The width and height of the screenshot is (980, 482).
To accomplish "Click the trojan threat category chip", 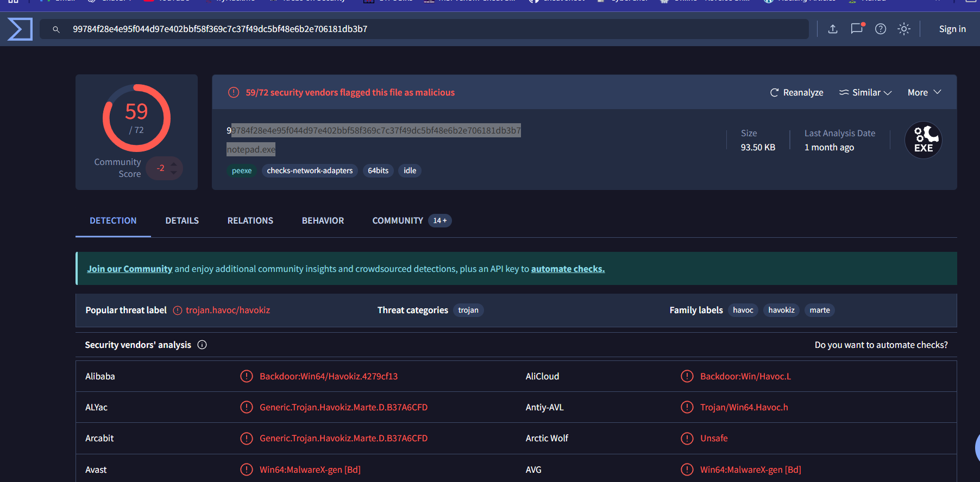I will pyautogui.click(x=468, y=310).
